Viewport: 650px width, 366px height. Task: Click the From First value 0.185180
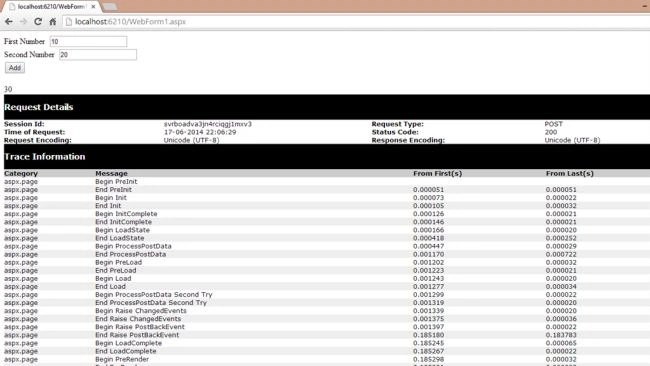coord(428,335)
